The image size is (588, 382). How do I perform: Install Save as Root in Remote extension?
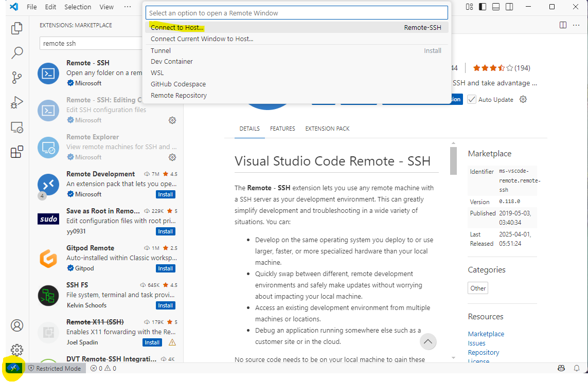(x=165, y=232)
